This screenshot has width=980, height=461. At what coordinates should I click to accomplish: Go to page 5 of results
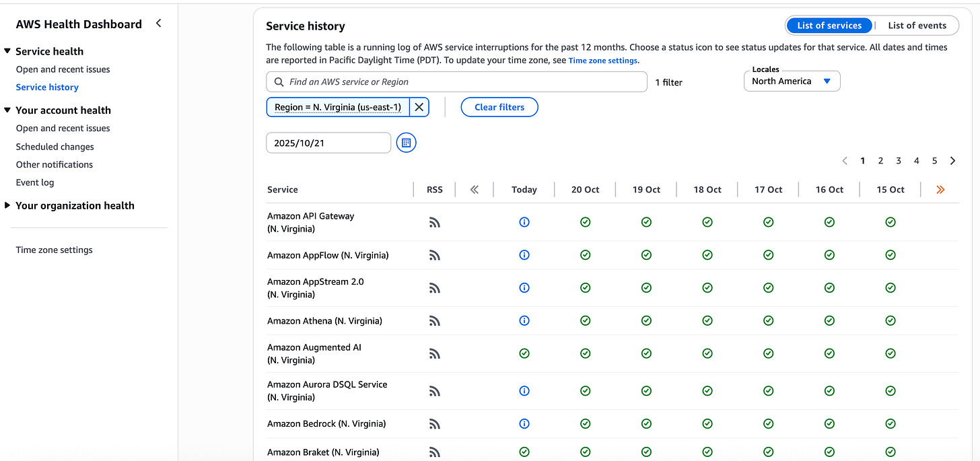(x=935, y=161)
